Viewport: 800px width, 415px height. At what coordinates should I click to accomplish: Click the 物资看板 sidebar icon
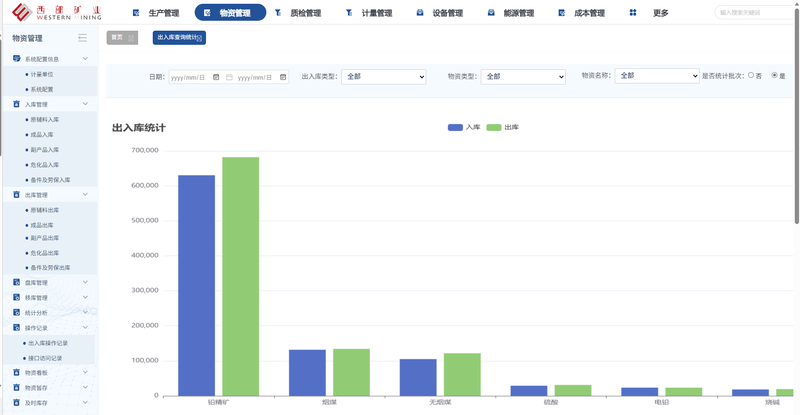(x=16, y=373)
